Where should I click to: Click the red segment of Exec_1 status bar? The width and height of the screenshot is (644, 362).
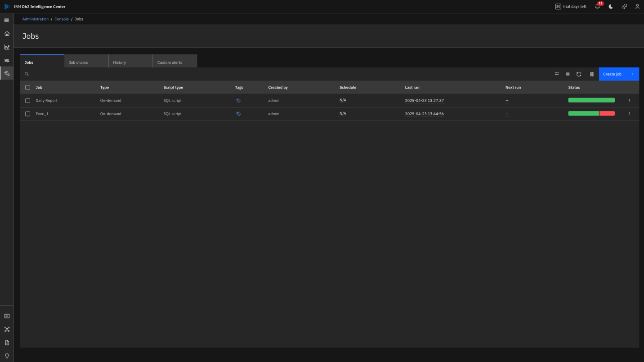(607, 114)
